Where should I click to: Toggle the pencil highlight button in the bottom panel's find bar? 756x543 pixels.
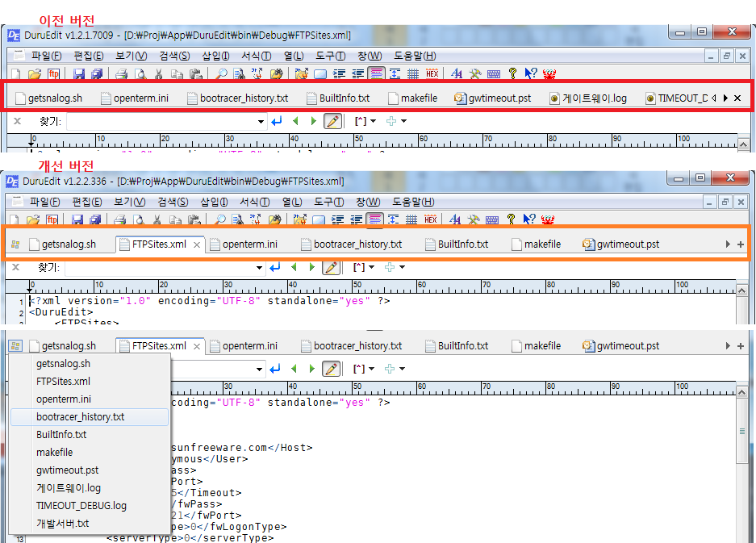[x=332, y=369]
